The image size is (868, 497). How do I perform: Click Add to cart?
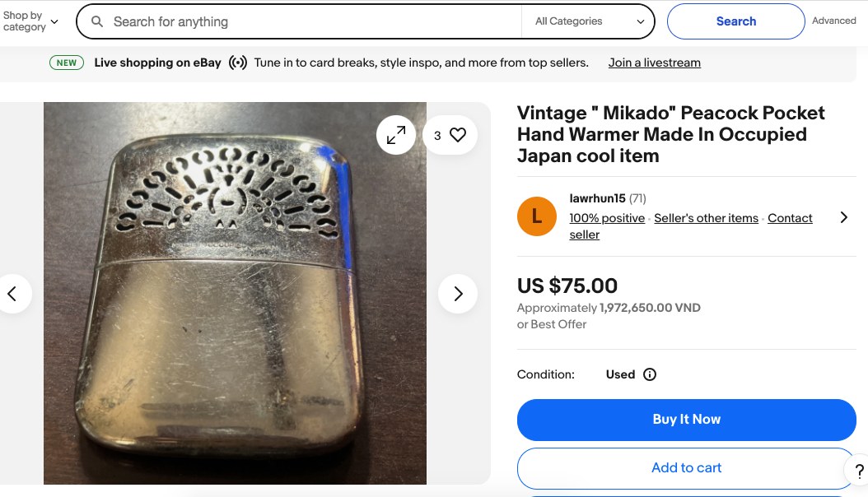coord(686,467)
